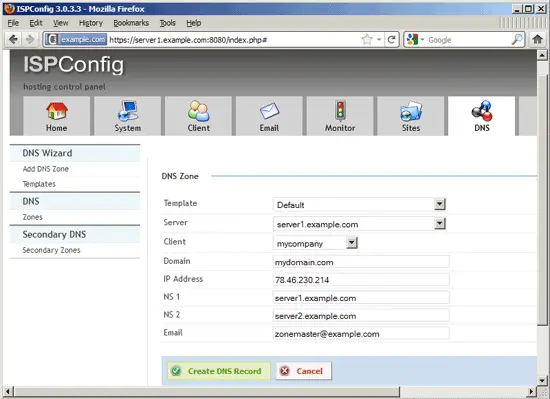Image resolution: width=550 pixels, height=399 pixels.
Task: Bookmark this page with the star icon
Action: [367, 40]
